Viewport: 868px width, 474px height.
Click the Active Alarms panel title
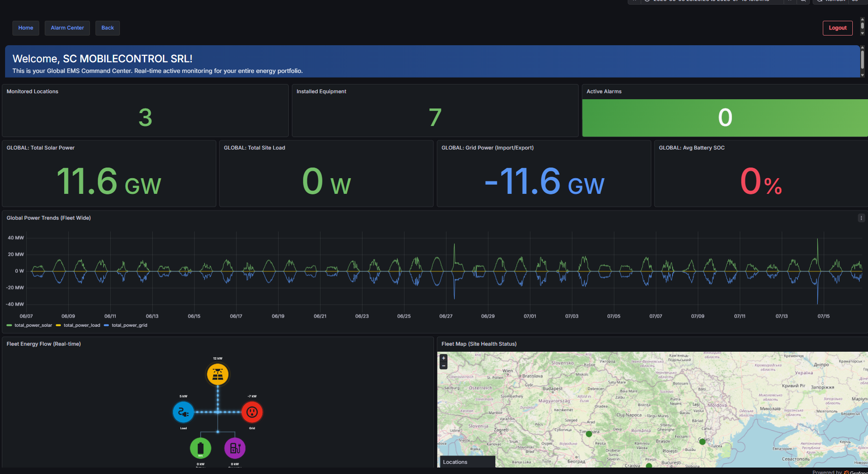[x=604, y=91]
